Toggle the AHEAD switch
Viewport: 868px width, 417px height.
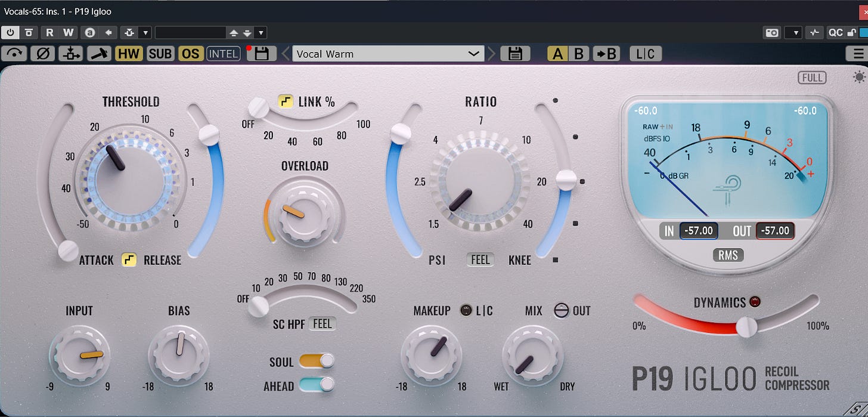316,385
